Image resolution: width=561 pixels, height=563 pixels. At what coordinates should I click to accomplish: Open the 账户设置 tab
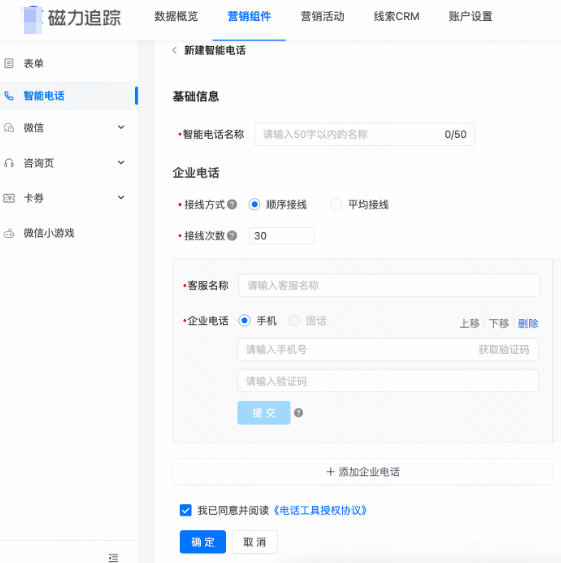tap(470, 17)
